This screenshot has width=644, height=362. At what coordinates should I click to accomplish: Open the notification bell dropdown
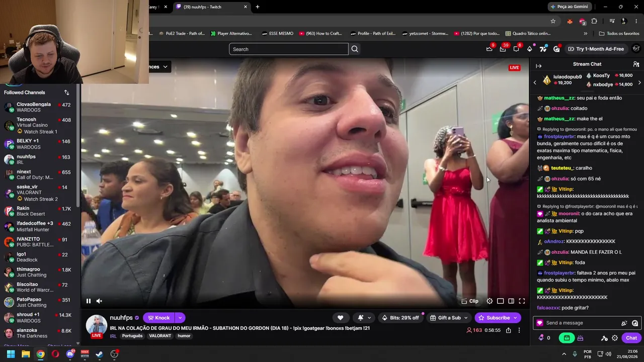point(364,318)
